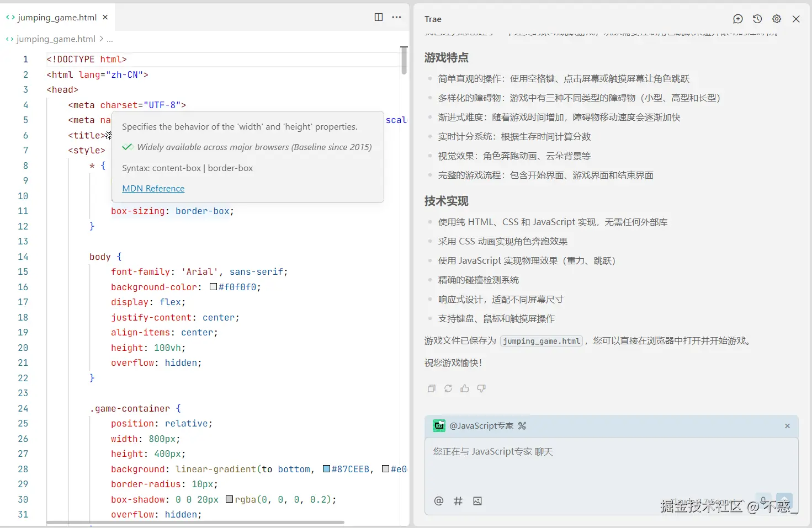This screenshot has width=812, height=528.
Task: Click the '.game-container {' selector line
Action: 135,408
